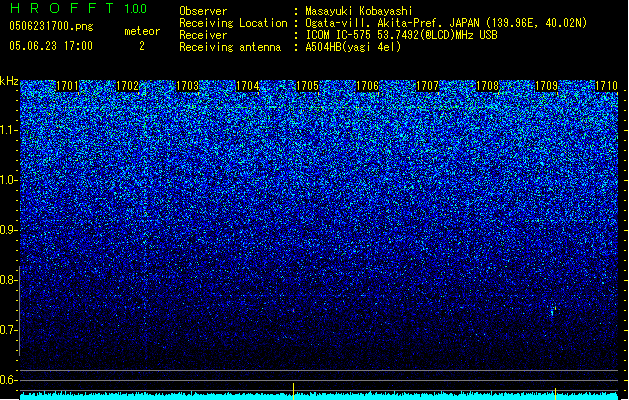Image resolution: width=629 pixels, height=400 pixels.
Task: Click the 1707 time marker
Action: point(427,86)
